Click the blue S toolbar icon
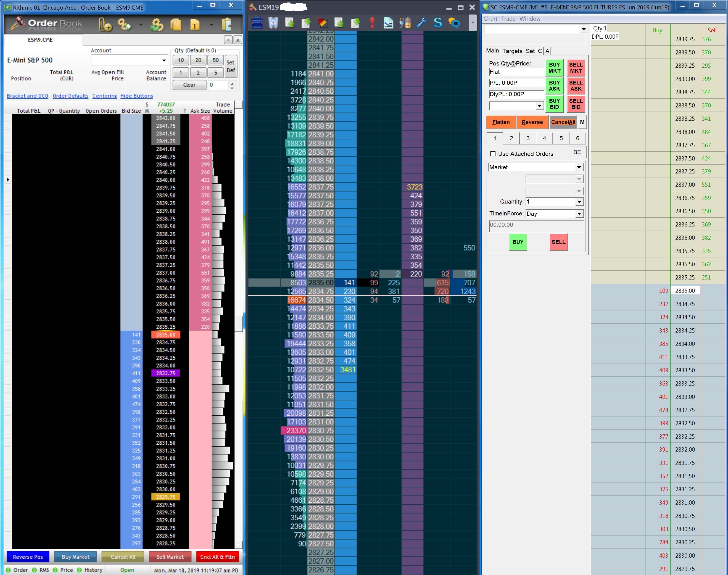 pyautogui.click(x=437, y=23)
